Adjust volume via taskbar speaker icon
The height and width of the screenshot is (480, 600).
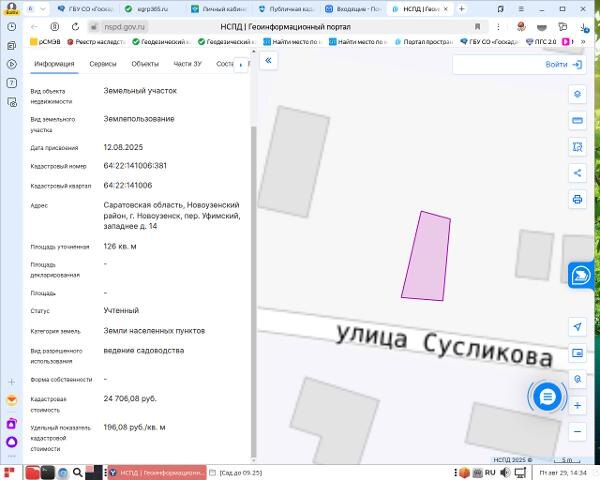tap(505, 473)
